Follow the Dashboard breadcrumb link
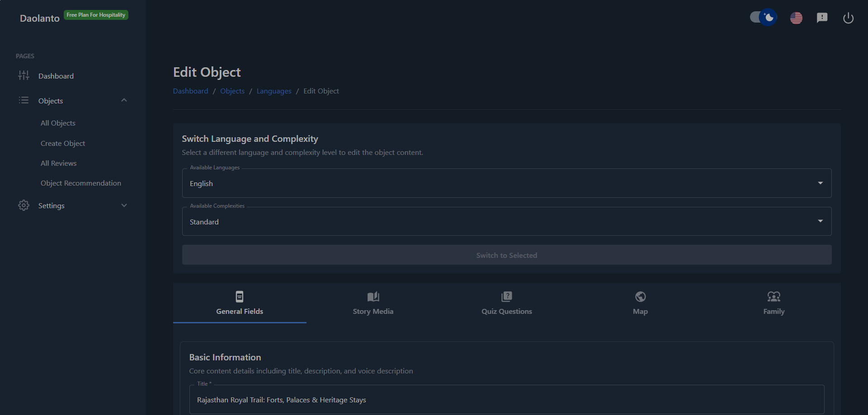This screenshot has height=415, width=868. 190,91
